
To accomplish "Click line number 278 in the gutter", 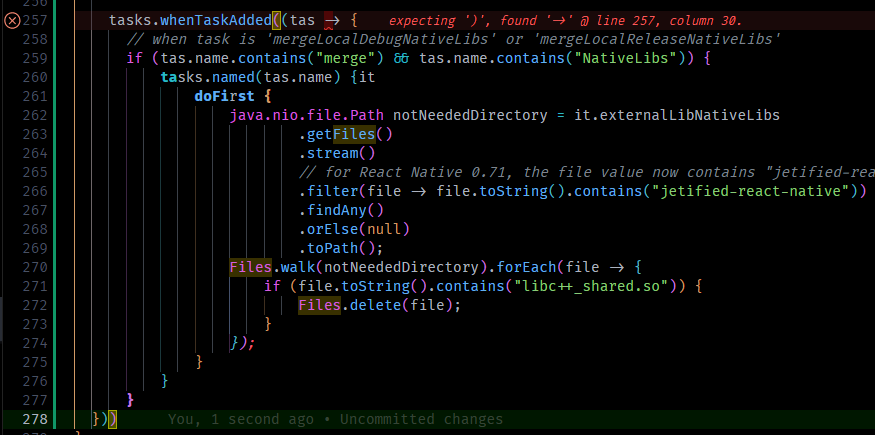I will [36, 419].
